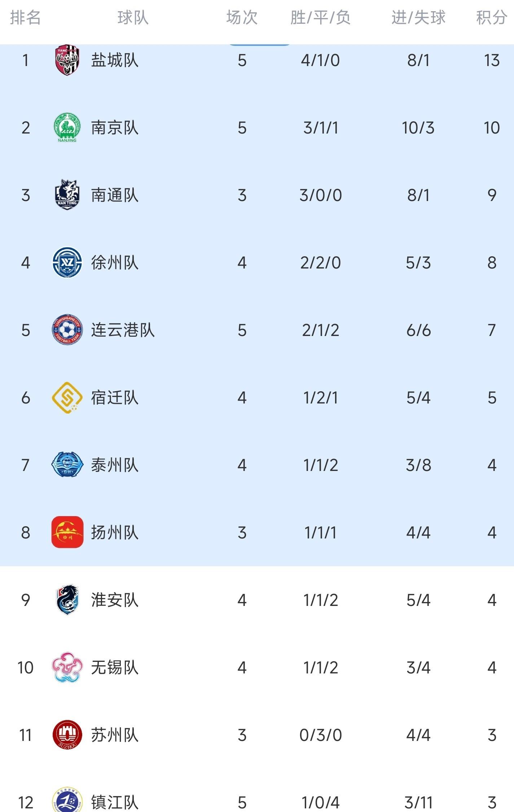Select the Nantong wolf crest icon
The width and height of the screenshot is (514, 812).
(67, 195)
